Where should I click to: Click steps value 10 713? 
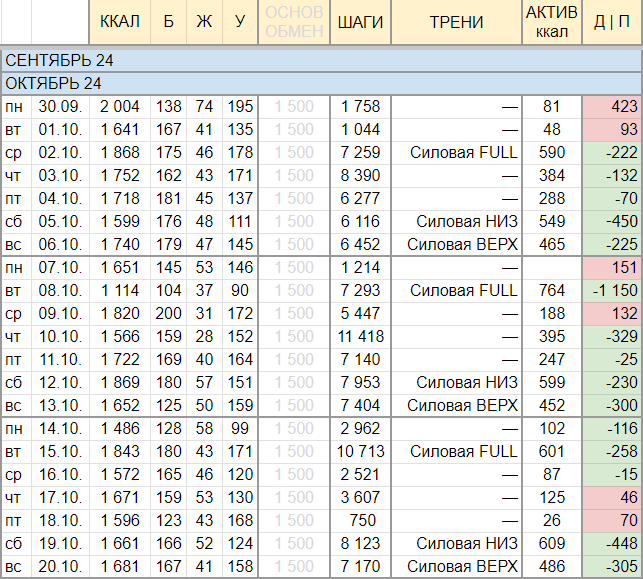click(x=360, y=452)
